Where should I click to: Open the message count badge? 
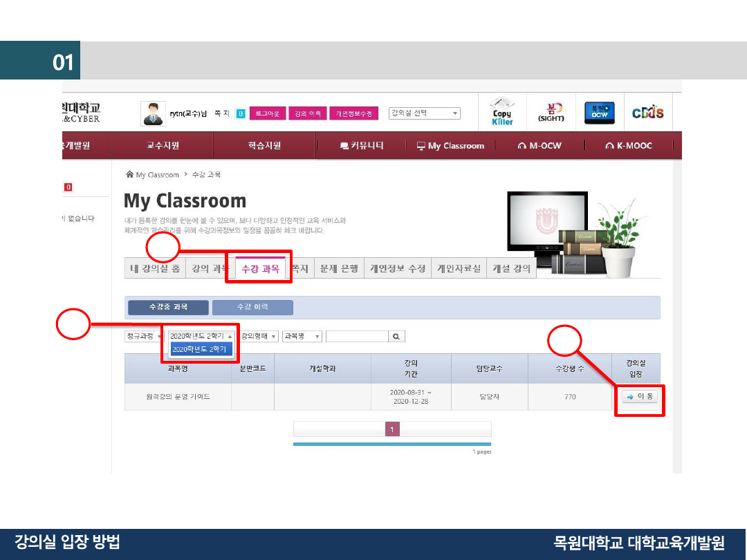[x=241, y=113]
